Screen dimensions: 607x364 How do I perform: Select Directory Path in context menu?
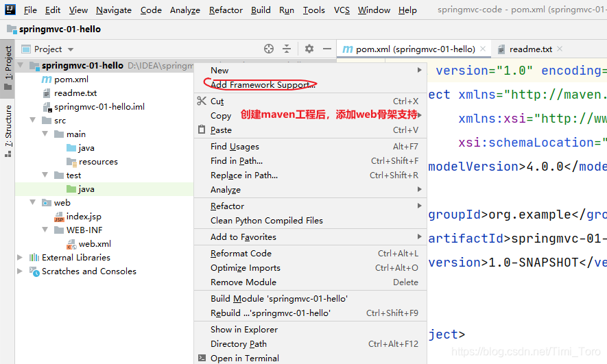(x=310, y=344)
